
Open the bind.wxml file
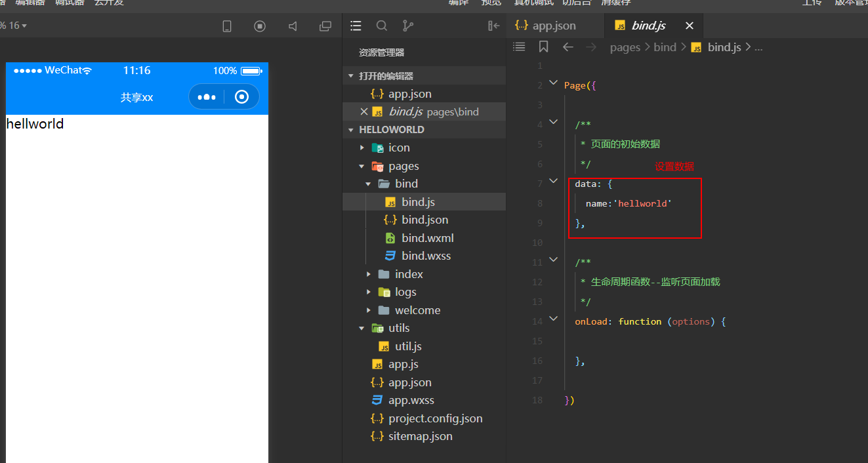coord(424,238)
